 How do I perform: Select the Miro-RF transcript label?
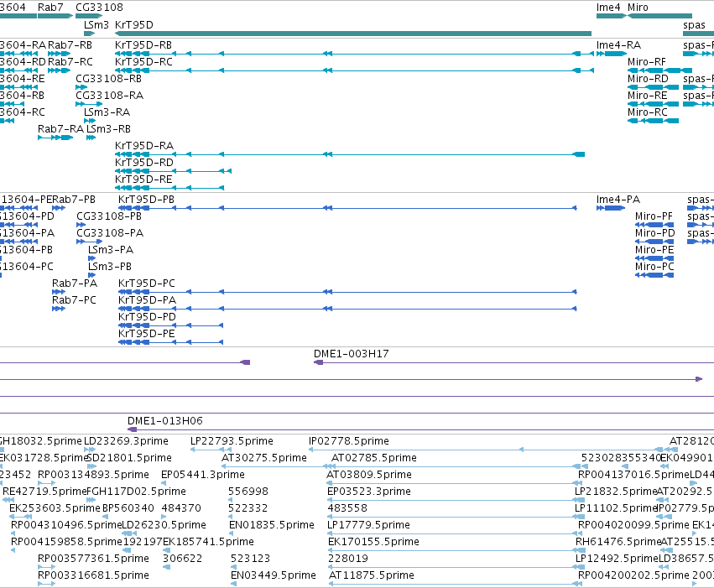[647, 62]
